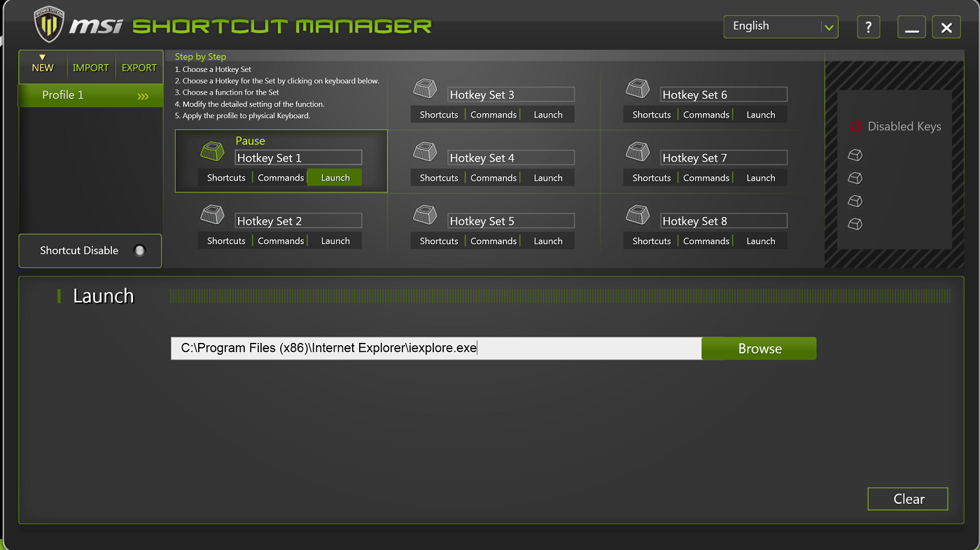The width and height of the screenshot is (980, 550).
Task: Select the second Disabled Keys keycap slot
Action: click(855, 178)
